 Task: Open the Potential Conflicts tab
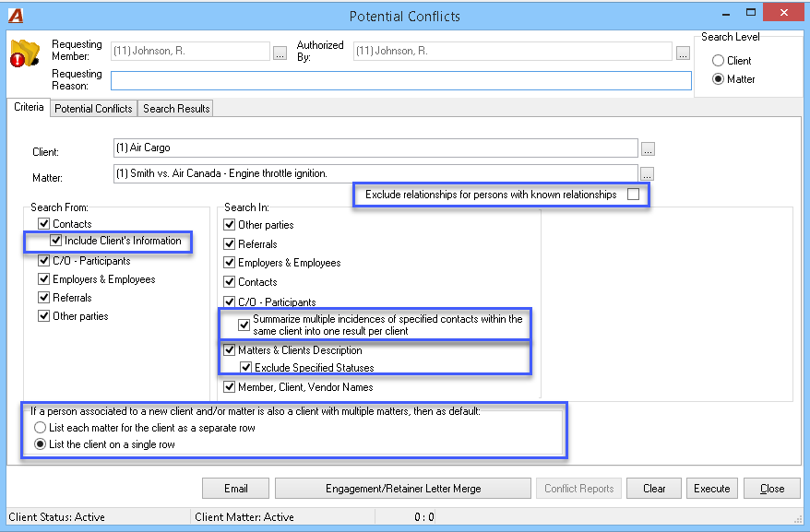(x=93, y=109)
